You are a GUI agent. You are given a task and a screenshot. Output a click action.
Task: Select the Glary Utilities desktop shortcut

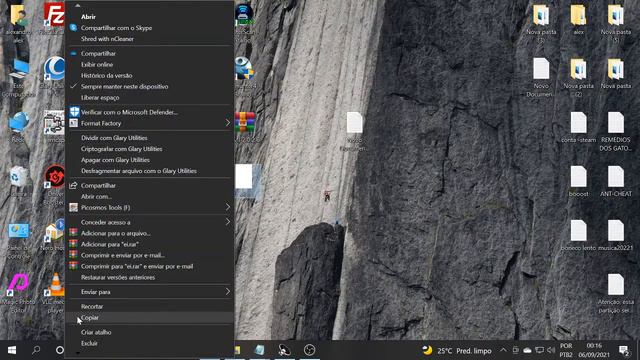(54, 73)
